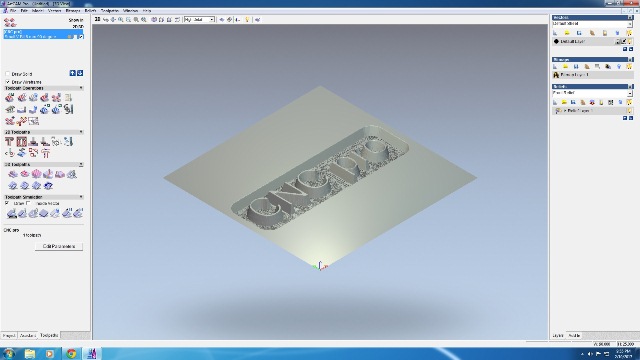Switch to the Toolbox tab at bottom right
640x360 pixels.
(x=574, y=336)
